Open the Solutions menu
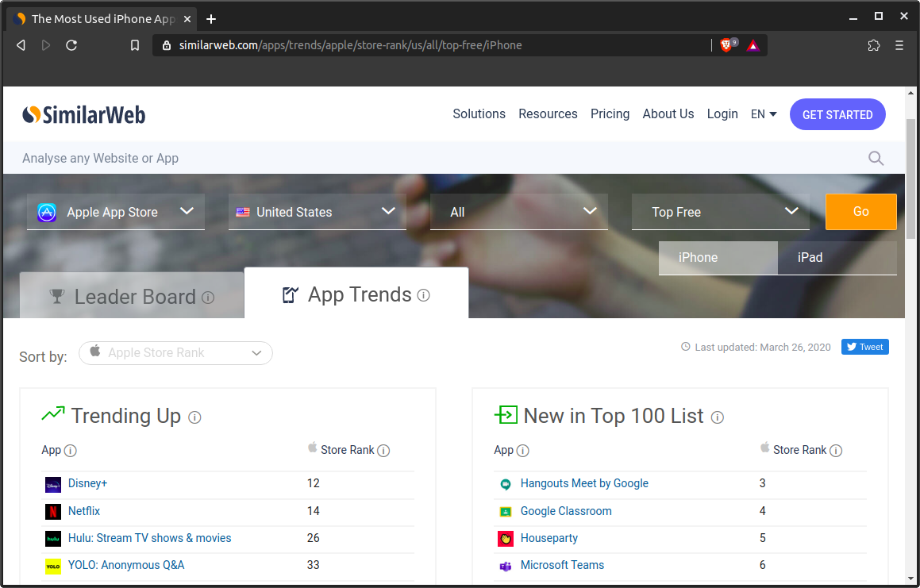The image size is (920, 588). (479, 113)
